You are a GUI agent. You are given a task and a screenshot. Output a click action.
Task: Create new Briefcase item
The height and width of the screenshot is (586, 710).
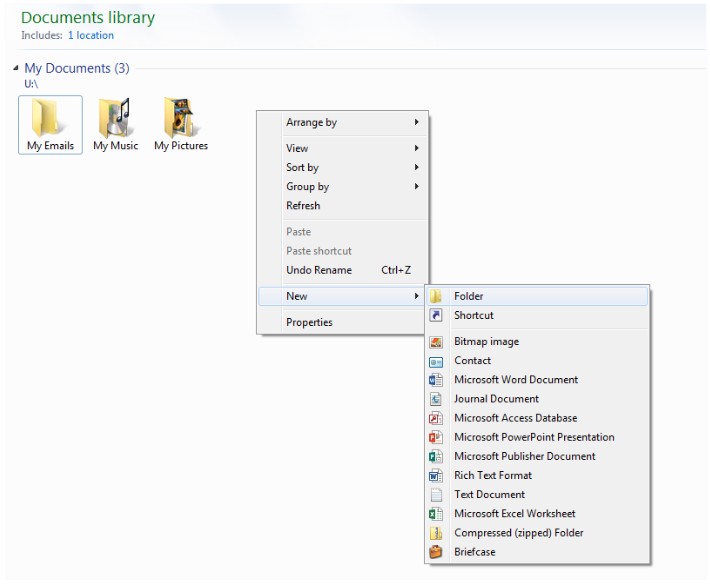click(474, 552)
